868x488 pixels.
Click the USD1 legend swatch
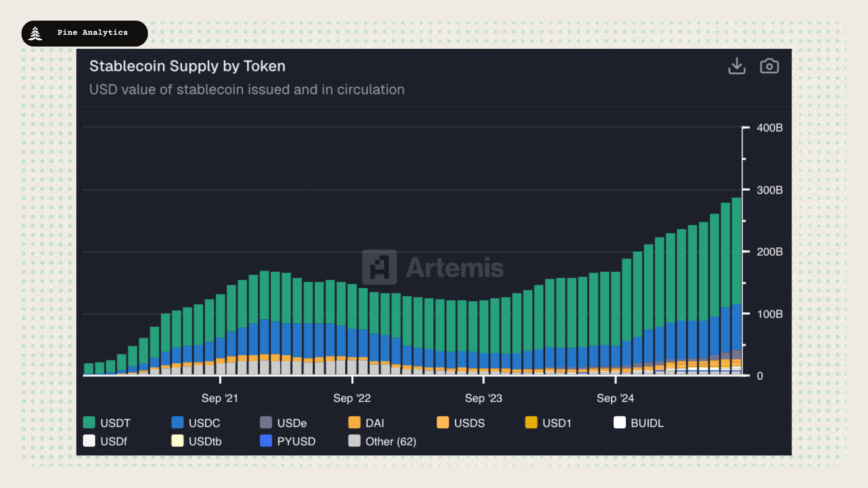click(x=531, y=422)
